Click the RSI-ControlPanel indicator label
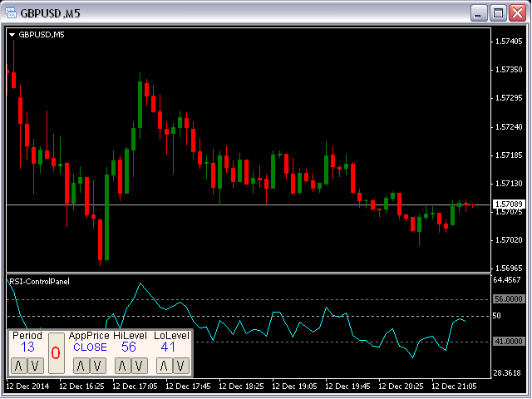This screenshot has width=532, height=399. click(39, 281)
